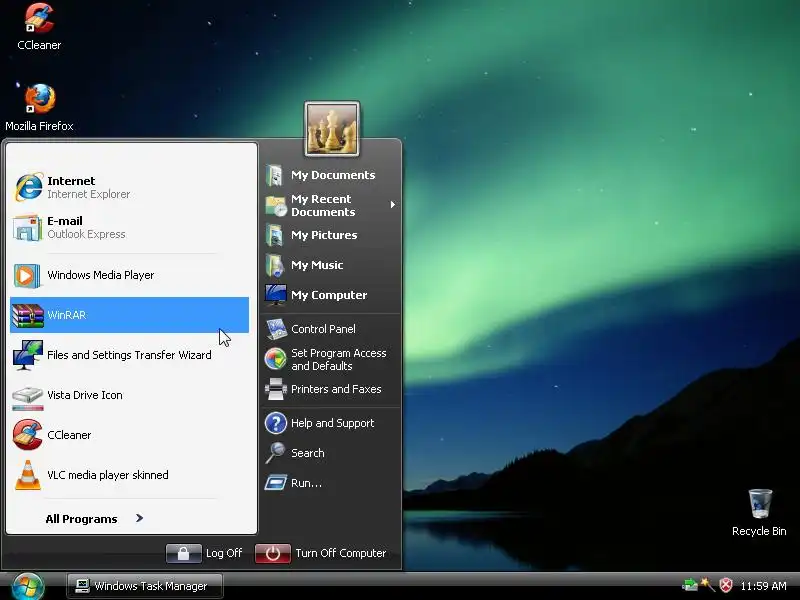
Task: Open the Mozilla Firefox desktop icon
Action: click(40, 99)
